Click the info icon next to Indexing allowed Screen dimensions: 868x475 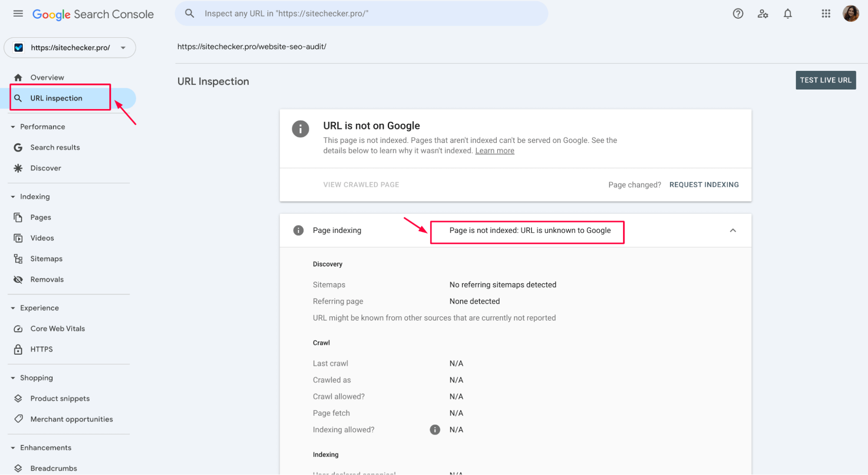click(x=435, y=430)
